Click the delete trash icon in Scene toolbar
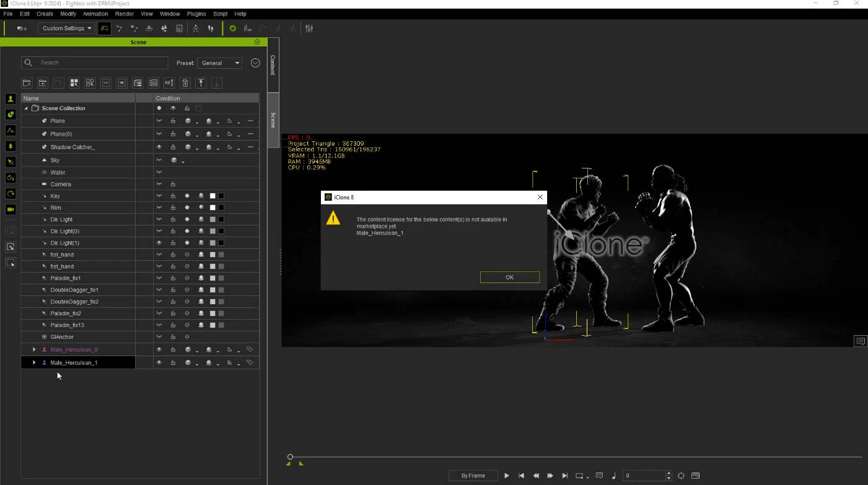This screenshot has width=868, height=485. tap(185, 83)
